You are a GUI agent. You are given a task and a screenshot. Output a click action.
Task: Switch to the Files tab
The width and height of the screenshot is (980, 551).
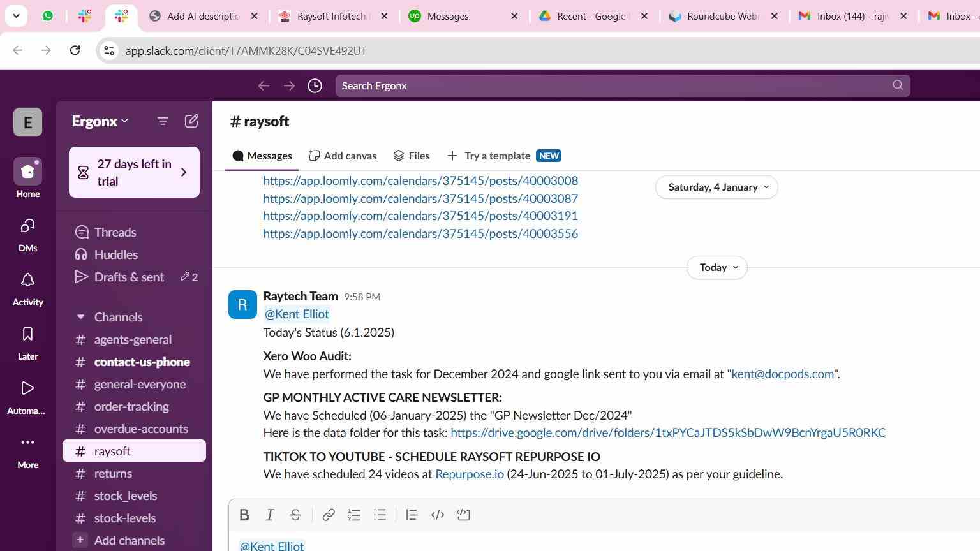(x=412, y=156)
